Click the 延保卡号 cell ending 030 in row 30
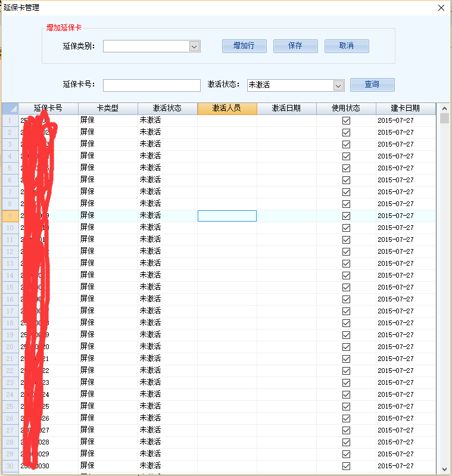 click(x=49, y=466)
